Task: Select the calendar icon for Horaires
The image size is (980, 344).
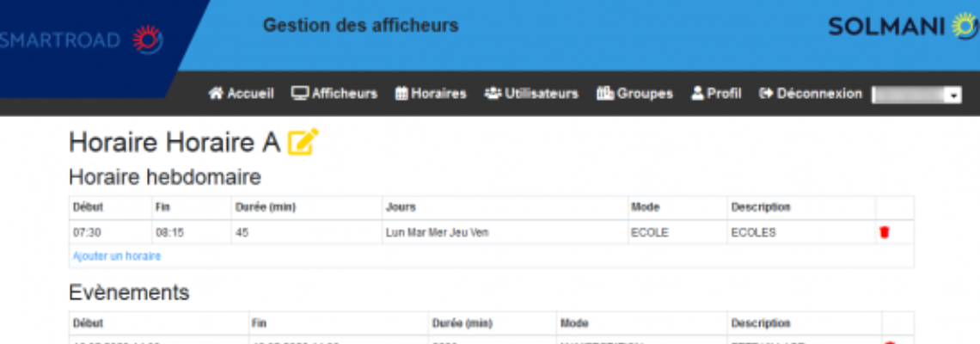Action: 401,94
